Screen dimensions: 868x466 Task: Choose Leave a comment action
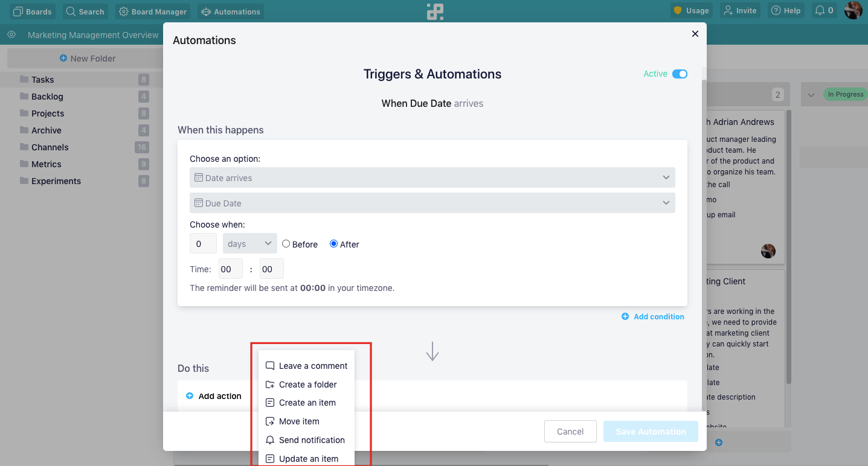click(306, 366)
